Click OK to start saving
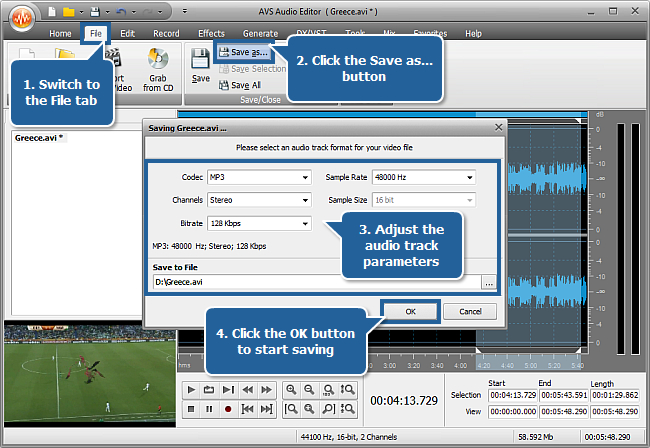 pos(410,312)
